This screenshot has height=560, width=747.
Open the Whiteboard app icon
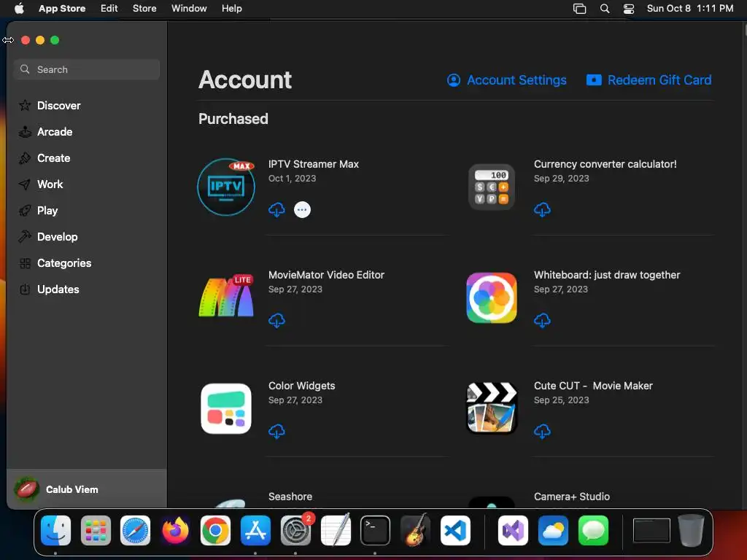click(x=492, y=297)
